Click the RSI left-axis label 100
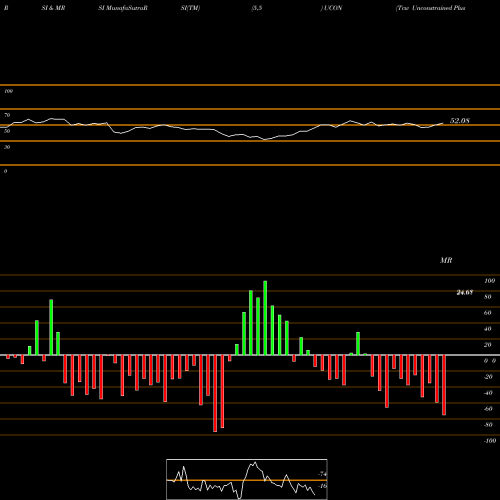The width and height of the screenshot is (500, 500). pyautogui.click(x=8, y=91)
